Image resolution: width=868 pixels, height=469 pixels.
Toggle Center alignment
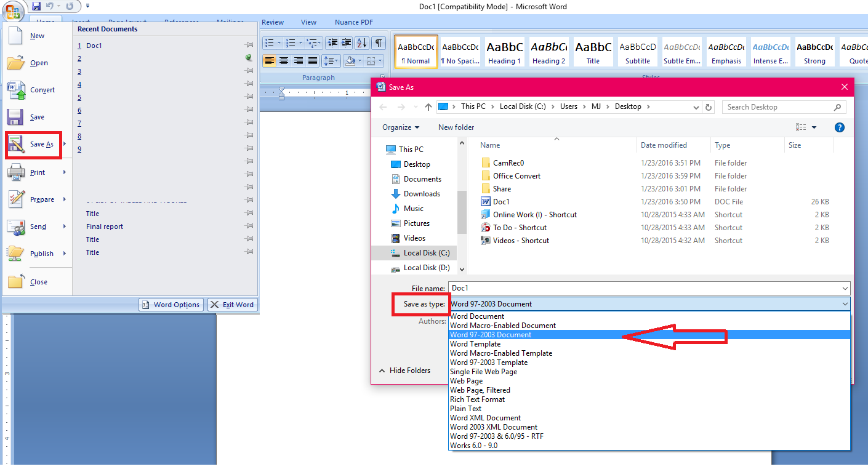click(x=284, y=60)
